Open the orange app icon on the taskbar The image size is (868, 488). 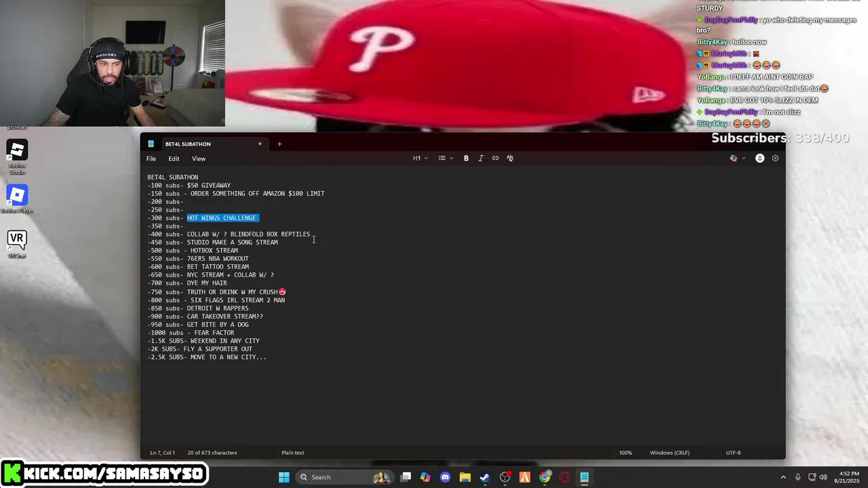[x=524, y=477]
